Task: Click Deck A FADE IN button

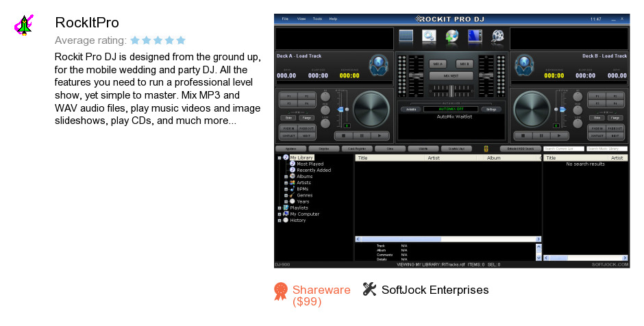Action: [288, 129]
